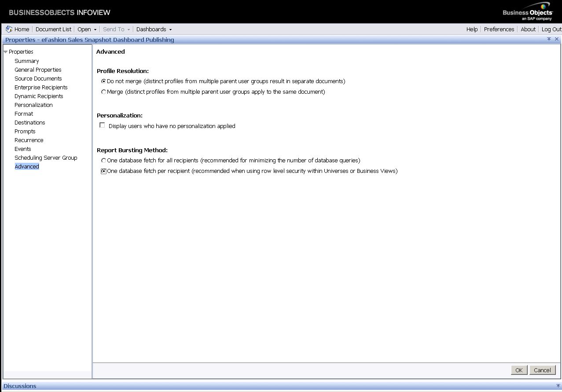562x392 pixels.
Task: Open the Dashboards dropdown menu
Action: pyautogui.click(x=154, y=29)
